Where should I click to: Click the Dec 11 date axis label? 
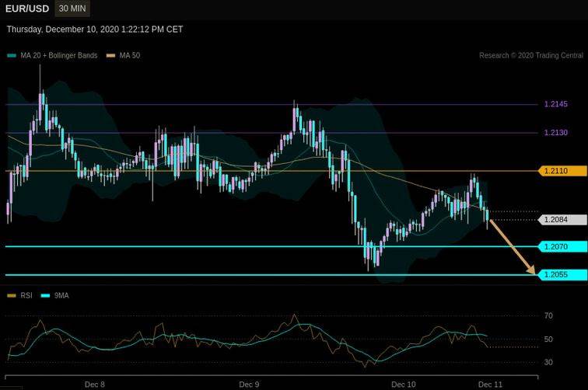click(x=490, y=385)
